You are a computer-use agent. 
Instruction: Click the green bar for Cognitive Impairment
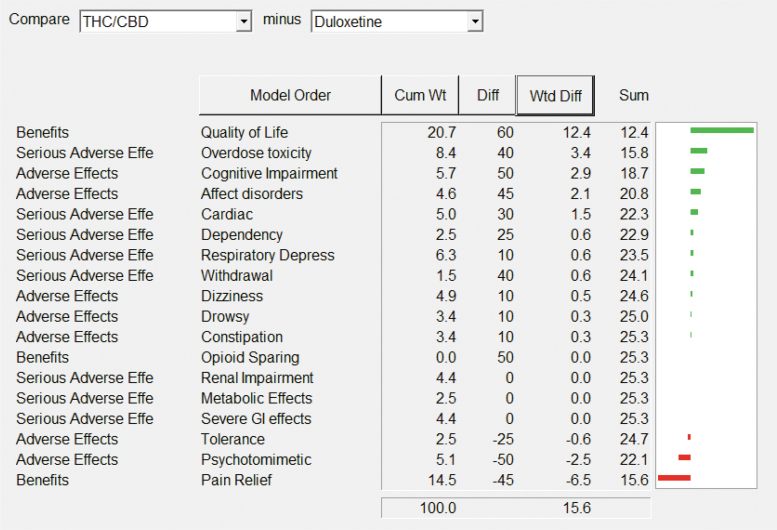tap(697, 171)
